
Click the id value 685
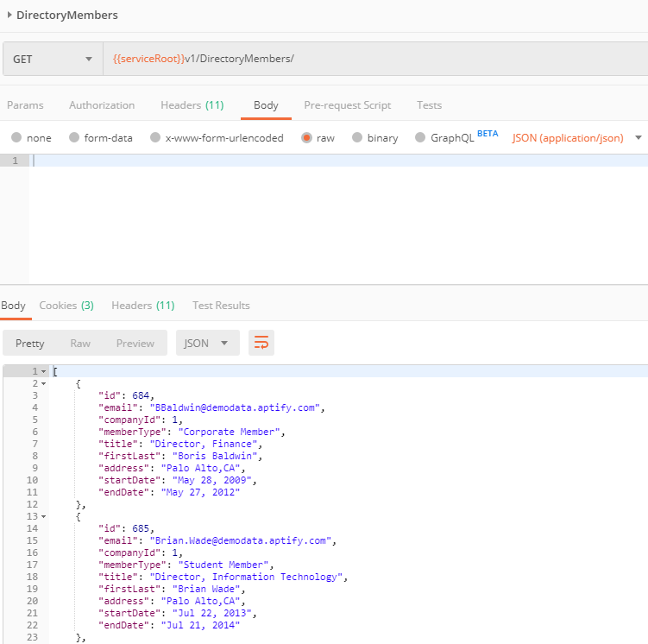(141, 528)
